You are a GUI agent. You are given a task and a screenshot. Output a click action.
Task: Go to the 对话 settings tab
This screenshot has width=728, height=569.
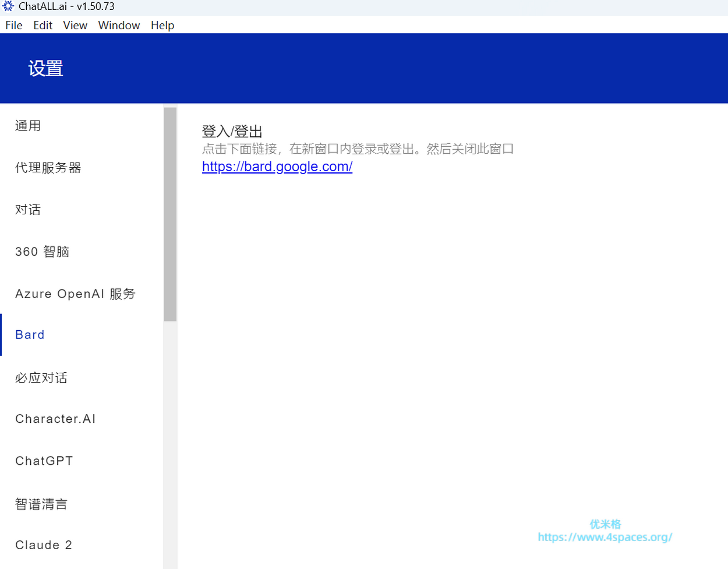(x=28, y=210)
